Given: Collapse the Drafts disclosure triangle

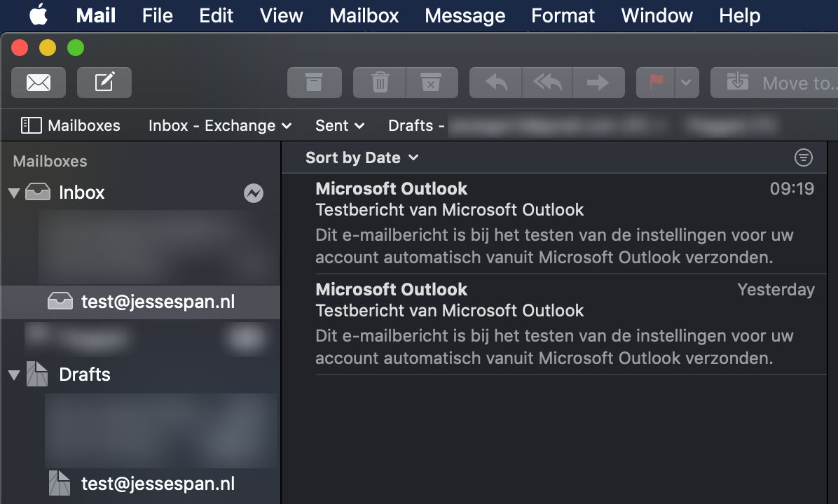Looking at the screenshot, I should pos(15,374).
